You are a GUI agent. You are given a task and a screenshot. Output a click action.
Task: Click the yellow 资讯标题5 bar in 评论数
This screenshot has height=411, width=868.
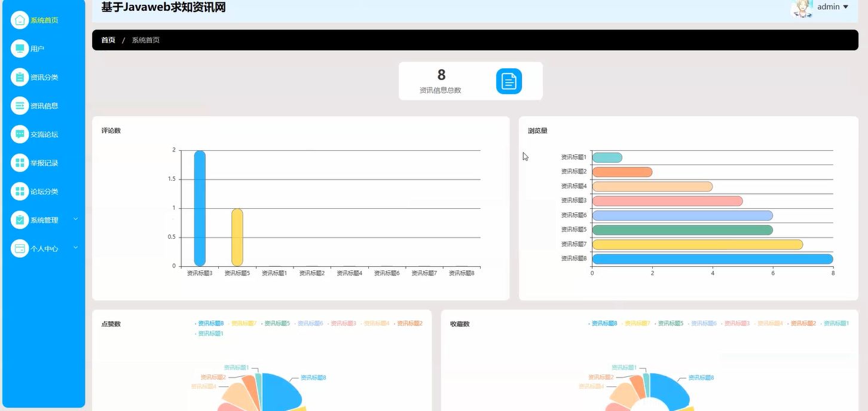pos(237,237)
